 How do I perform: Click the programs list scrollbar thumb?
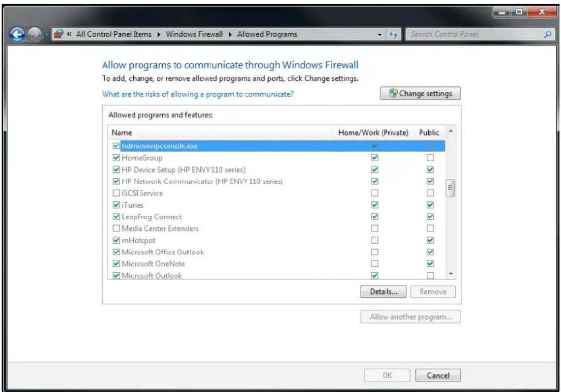point(450,188)
